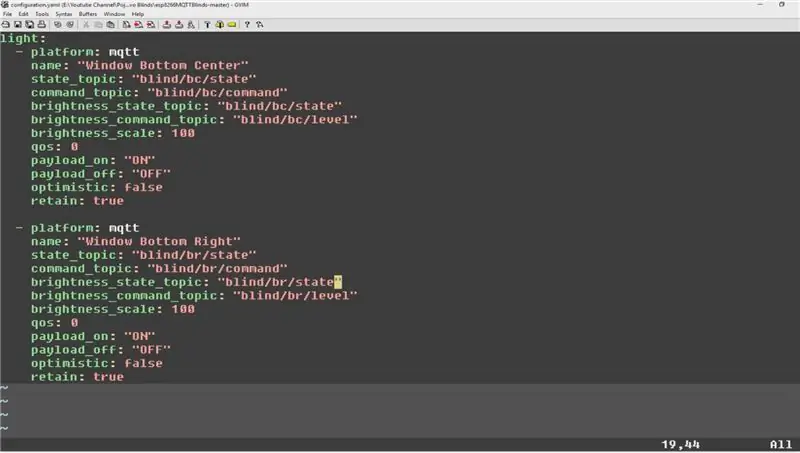Click the "blind/br/level" topic string
Image resolution: width=800 pixels, height=453 pixels.
click(x=295, y=295)
